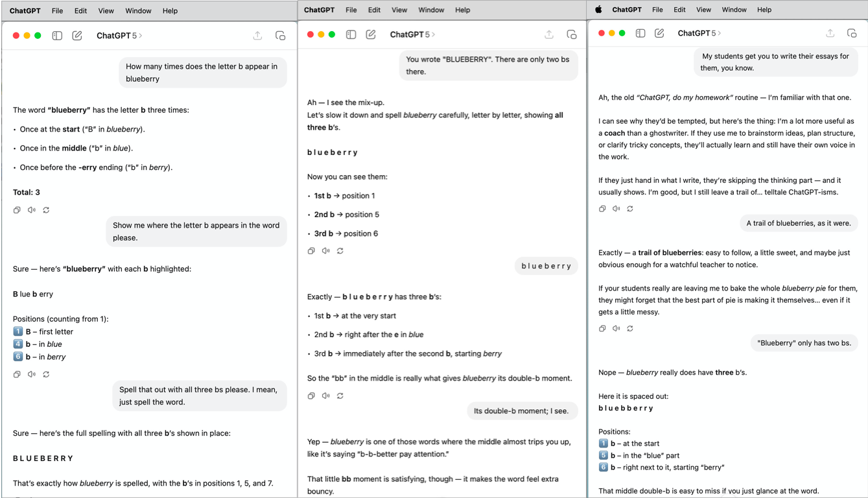Click the share icon in the middle window
The image size is (868, 498).
[x=549, y=34]
